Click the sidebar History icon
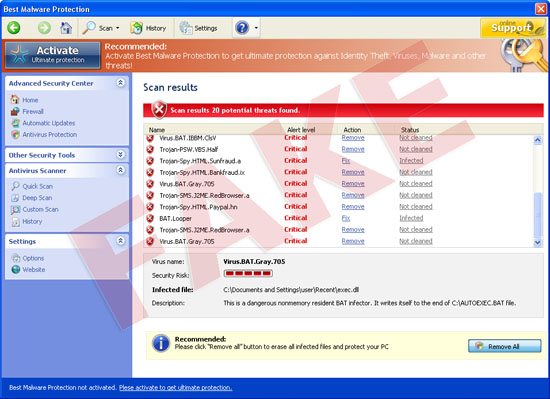This screenshot has width=550, height=399. pos(15,222)
